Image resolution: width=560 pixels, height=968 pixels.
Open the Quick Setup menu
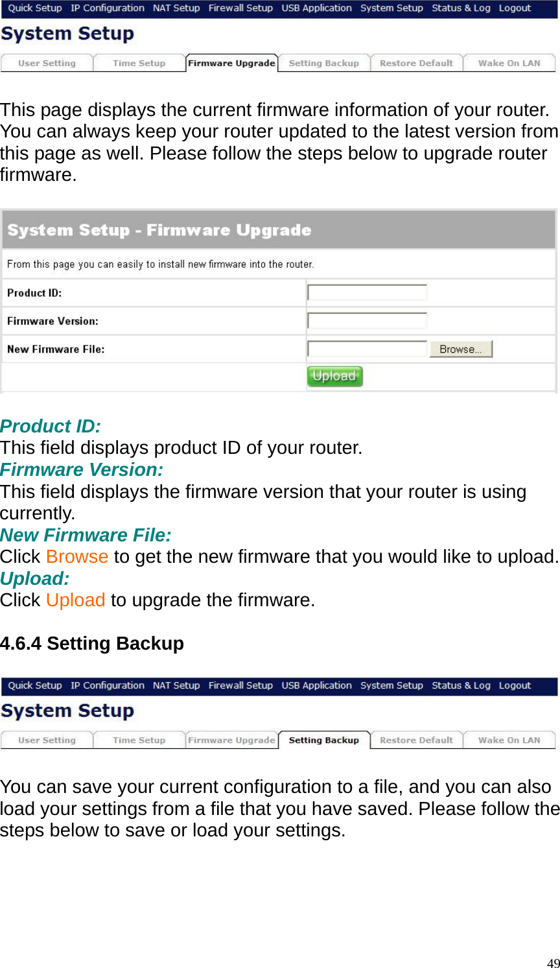click(x=34, y=8)
